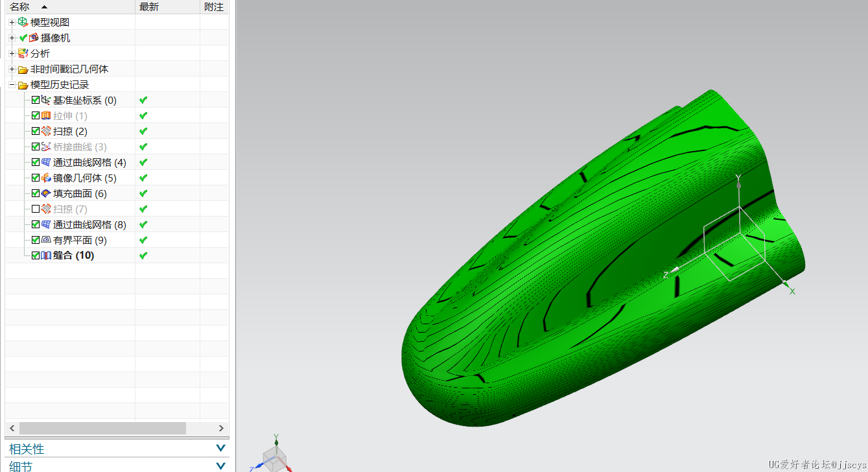This screenshot has width=868, height=472.
Task: Click the 最新 column header
Action: (167, 6)
